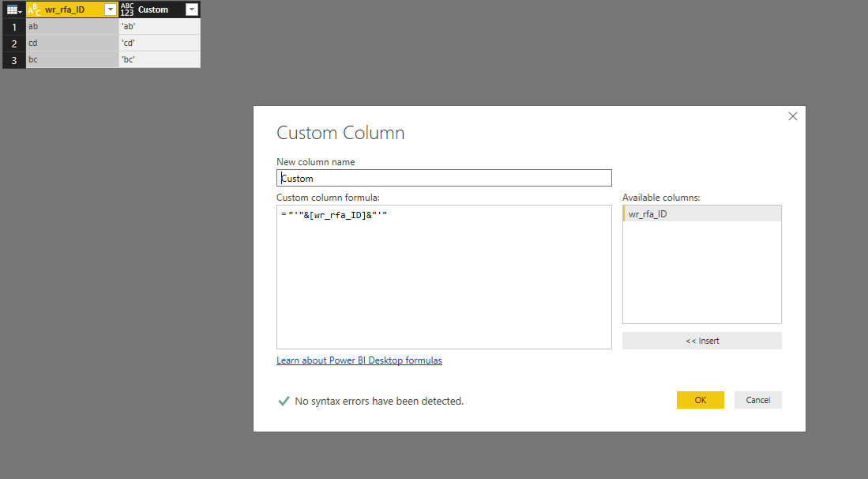Click the ABC123 data type icon of Custom
The width and height of the screenshot is (868, 479).
127,9
